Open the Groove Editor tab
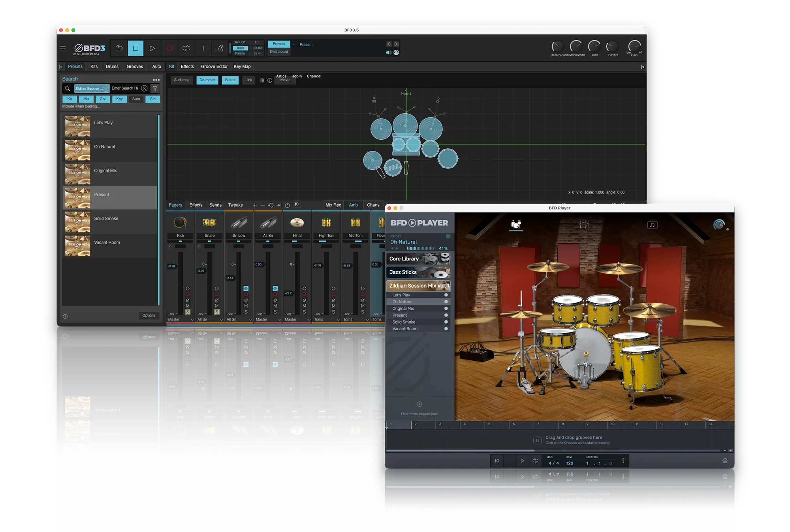Image resolution: width=790 pixels, height=532 pixels. click(214, 67)
